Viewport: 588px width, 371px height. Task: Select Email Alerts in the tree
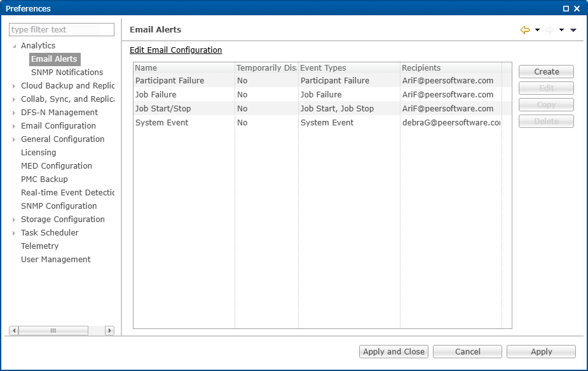click(x=55, y=59)
